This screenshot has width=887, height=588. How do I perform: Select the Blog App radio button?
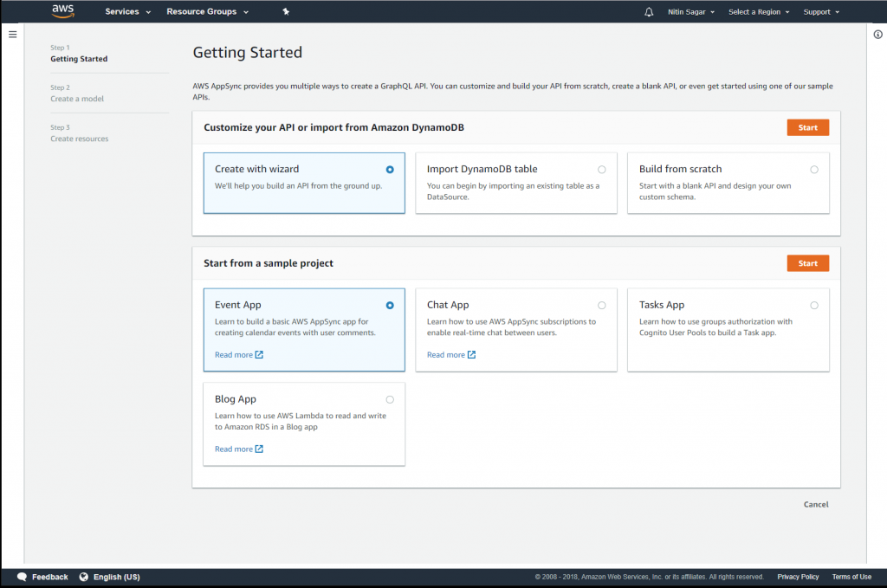[x=390, y=399]
